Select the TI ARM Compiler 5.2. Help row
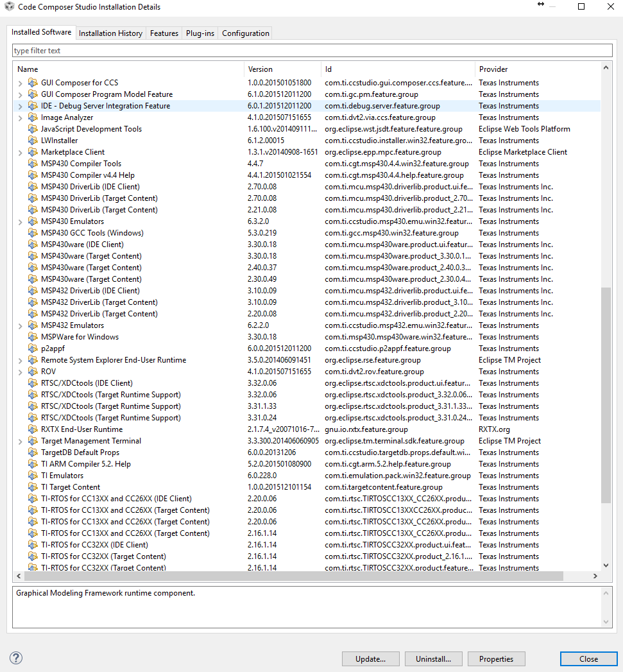 pyautogui.click(x=307, y=463)
